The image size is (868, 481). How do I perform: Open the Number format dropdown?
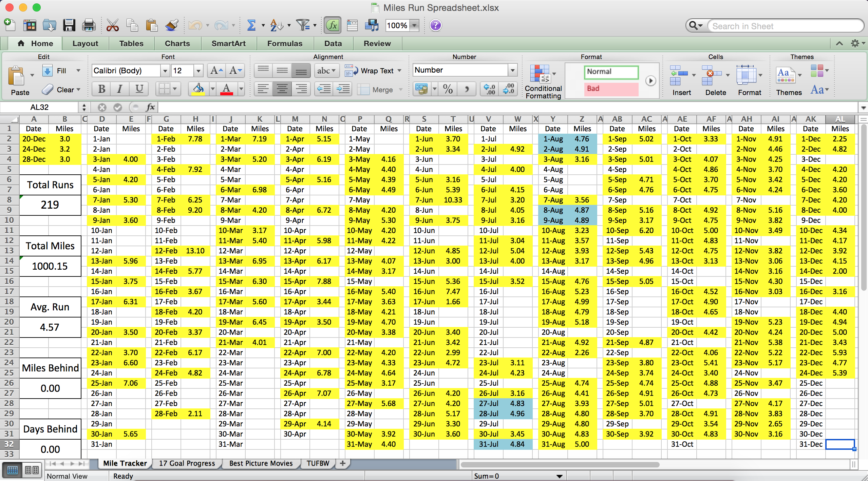pyautogui.click(x=512, y=70)
